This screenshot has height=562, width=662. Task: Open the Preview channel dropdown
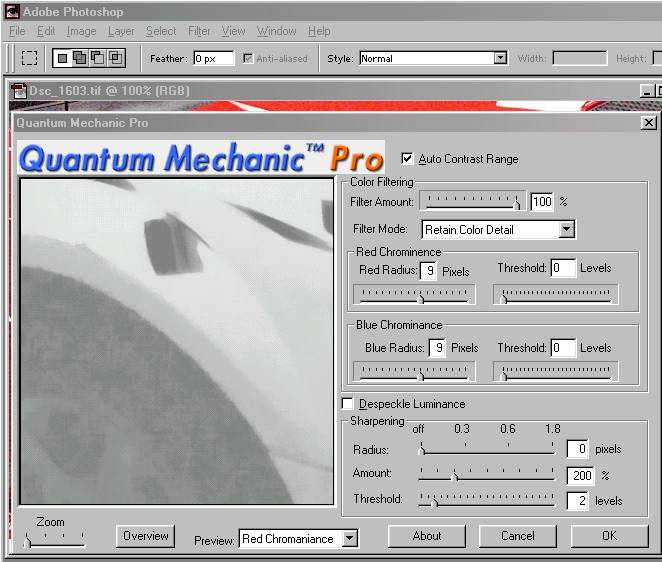tap(350, 539)
